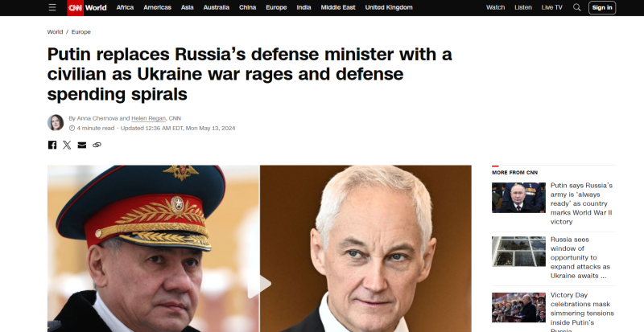Go to the Middle East section
This screenshot has width=644, height=332.
coord(338,7)
